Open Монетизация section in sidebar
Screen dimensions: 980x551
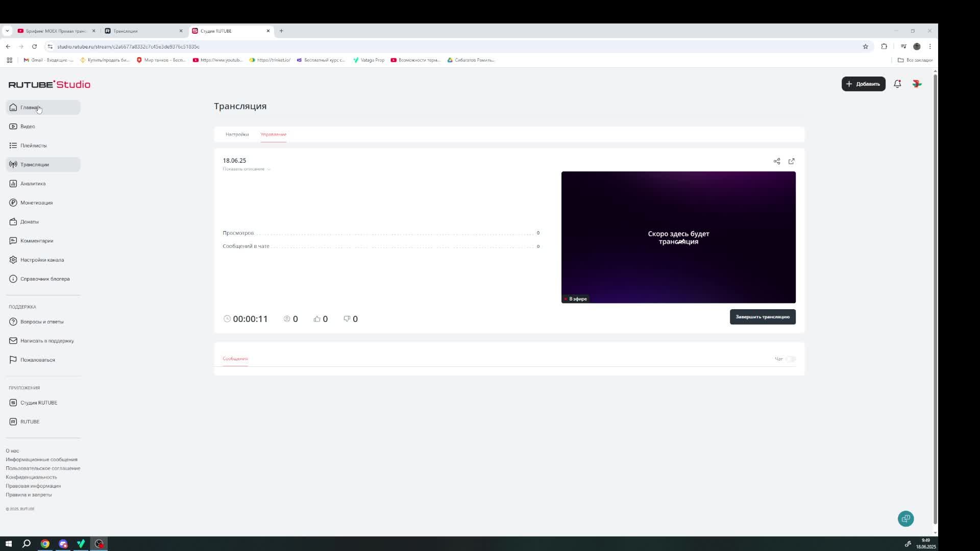point(36,203)
